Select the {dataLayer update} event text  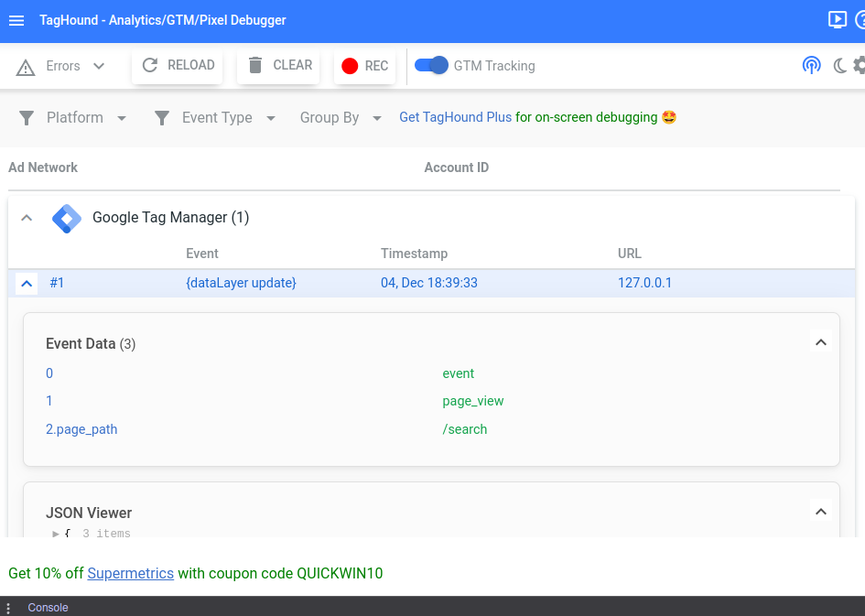point(241,283)
